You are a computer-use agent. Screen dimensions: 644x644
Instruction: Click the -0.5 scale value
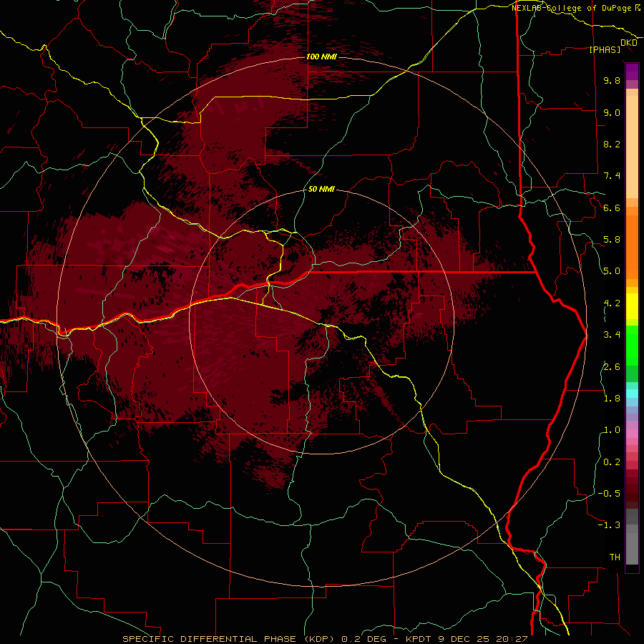coord(609,494)
